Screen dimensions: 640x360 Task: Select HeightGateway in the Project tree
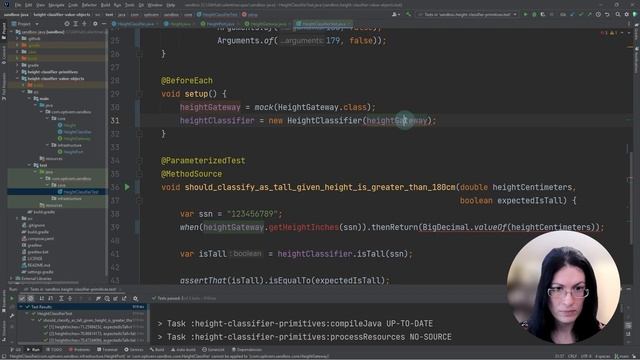[x=73, y=138]
